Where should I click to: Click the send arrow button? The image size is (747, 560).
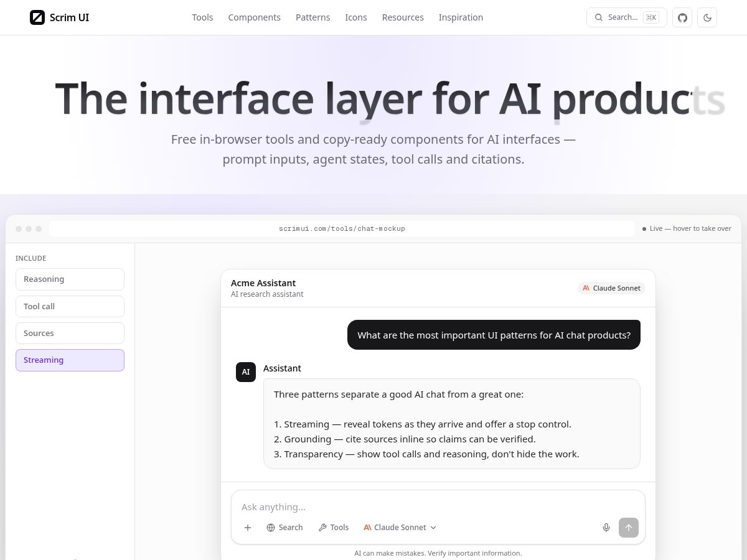click(629, 528)
